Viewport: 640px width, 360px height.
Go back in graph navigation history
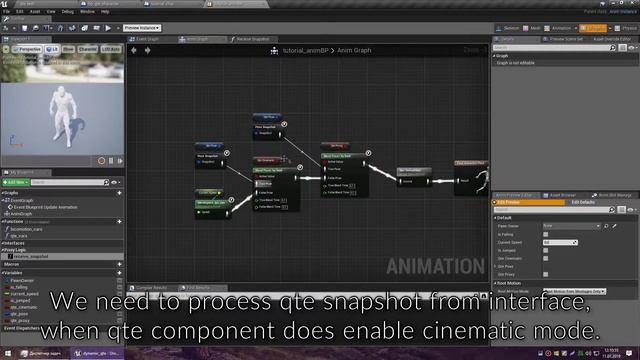pos(134,51)
